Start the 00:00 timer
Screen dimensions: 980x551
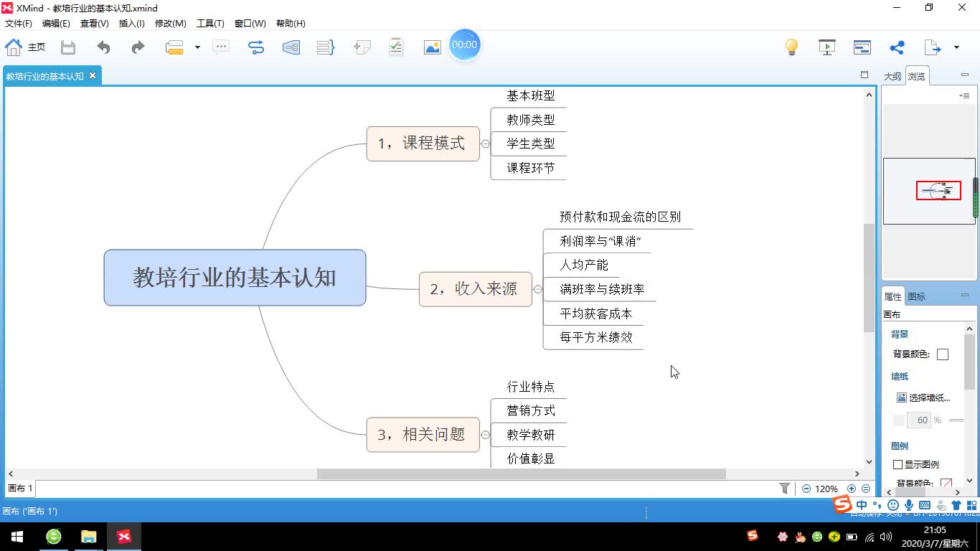(x=464, y=44)
